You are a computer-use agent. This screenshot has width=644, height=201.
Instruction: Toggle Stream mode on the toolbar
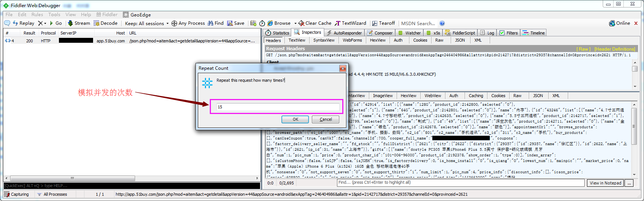[x=79, y=23]
